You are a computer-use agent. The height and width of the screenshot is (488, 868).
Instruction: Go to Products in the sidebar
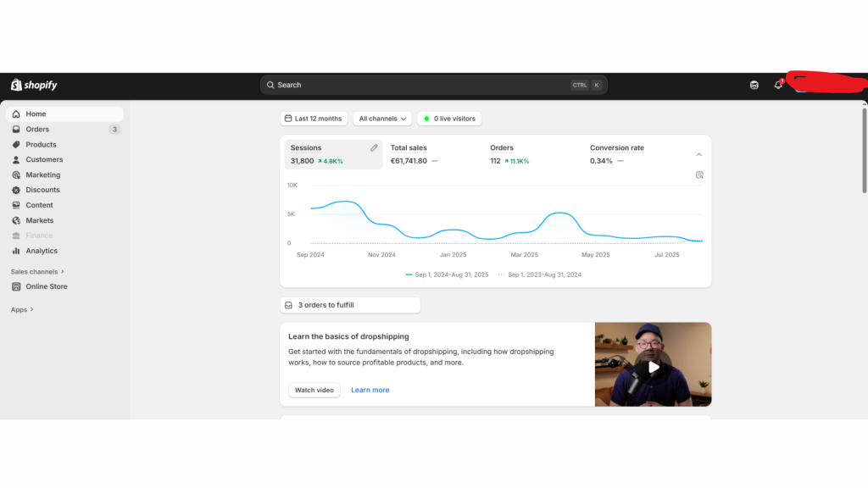[41, 145]
